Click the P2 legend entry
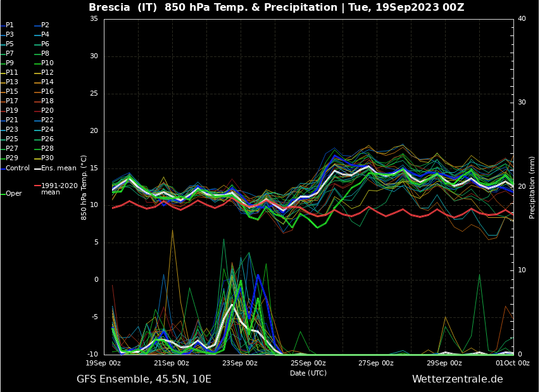Image resolution: width=540 pixels, height=392 pixels. [42, 25]
